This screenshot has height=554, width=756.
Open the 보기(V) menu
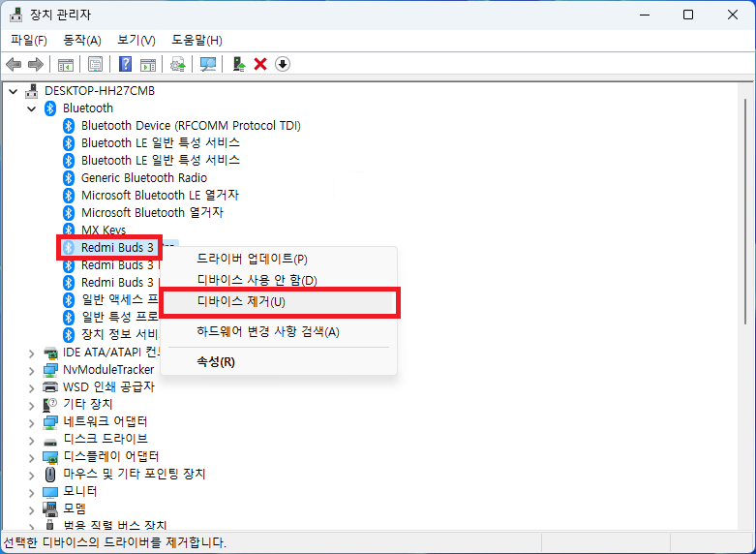point(136,41)
